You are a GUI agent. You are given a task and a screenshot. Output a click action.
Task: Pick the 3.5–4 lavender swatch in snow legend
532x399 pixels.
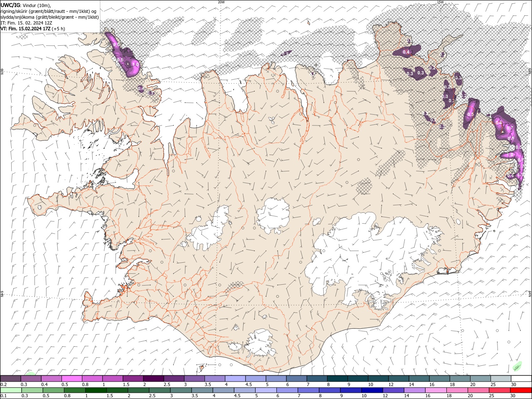(x=214, y=379)
